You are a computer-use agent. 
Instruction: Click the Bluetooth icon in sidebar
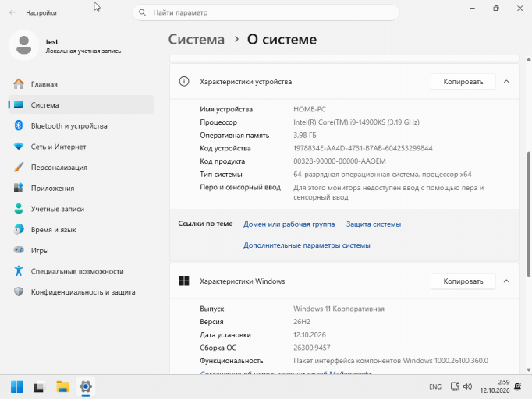pyautogui.click(x=19, y=125)
